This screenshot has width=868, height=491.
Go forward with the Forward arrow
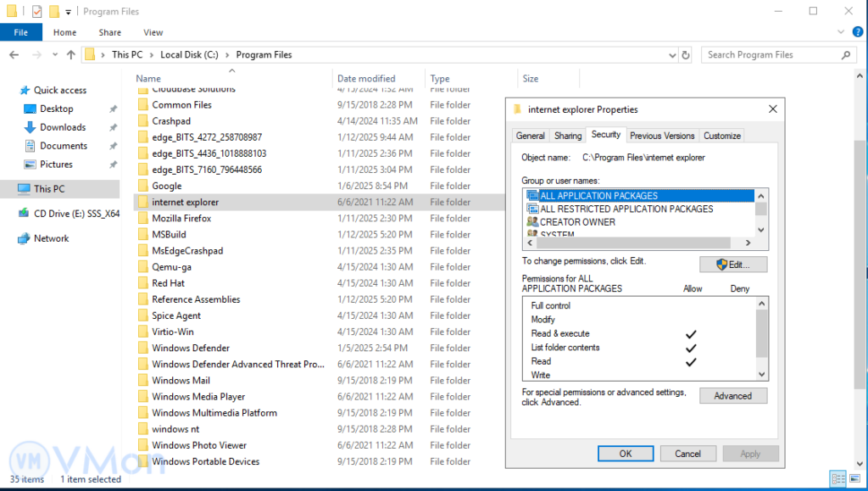tap(36, 55)
